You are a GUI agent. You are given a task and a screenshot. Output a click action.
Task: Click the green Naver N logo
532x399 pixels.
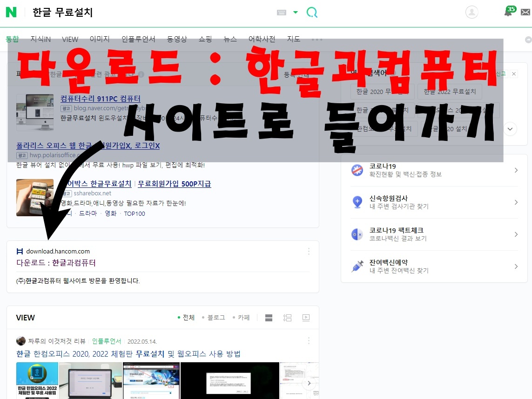[11, 12]
